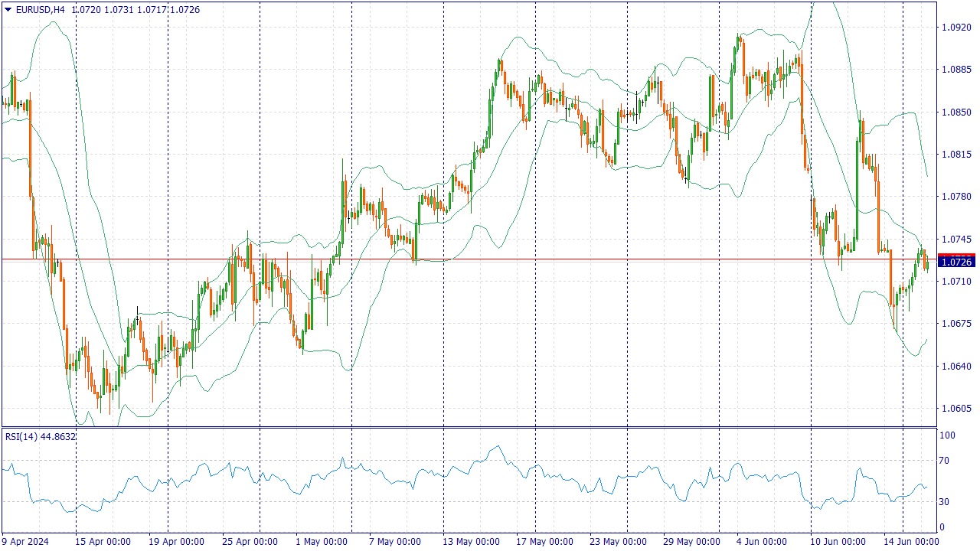Click the 4 Jun 00:00 time label
The width and height of the screenshot is (980, 551).
pos(762,542)
